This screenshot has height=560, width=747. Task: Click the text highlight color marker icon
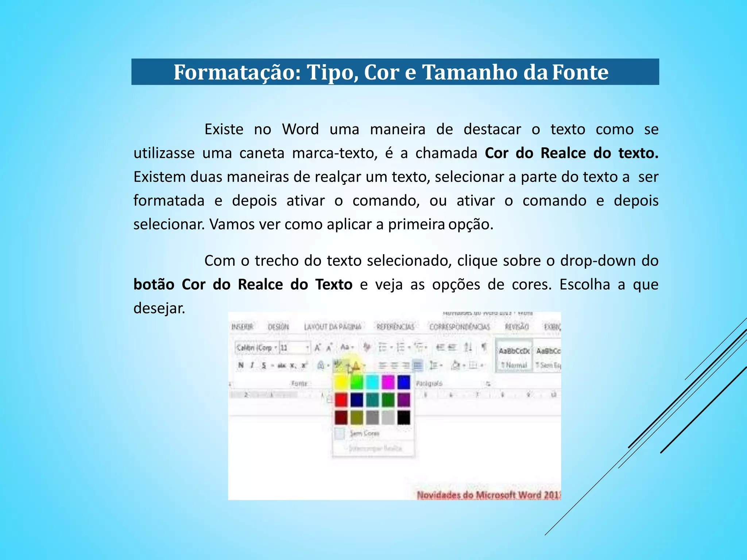point(338,365)
